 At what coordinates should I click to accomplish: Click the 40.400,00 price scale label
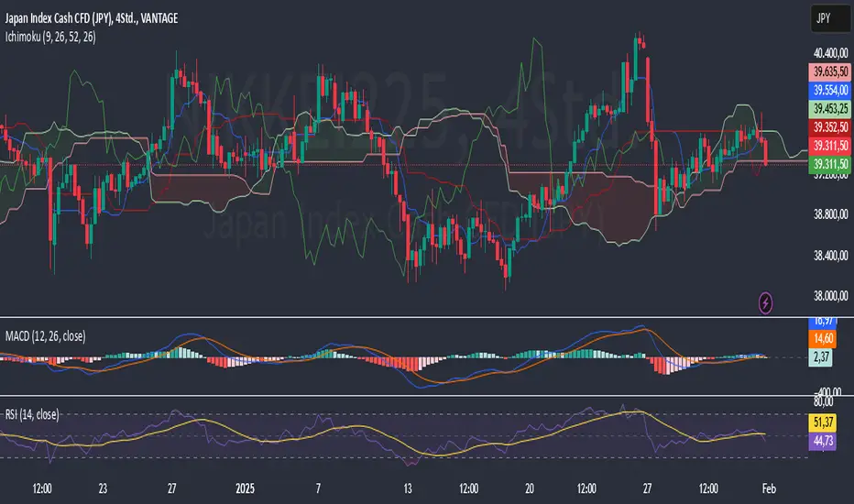[x=830, y=53]
